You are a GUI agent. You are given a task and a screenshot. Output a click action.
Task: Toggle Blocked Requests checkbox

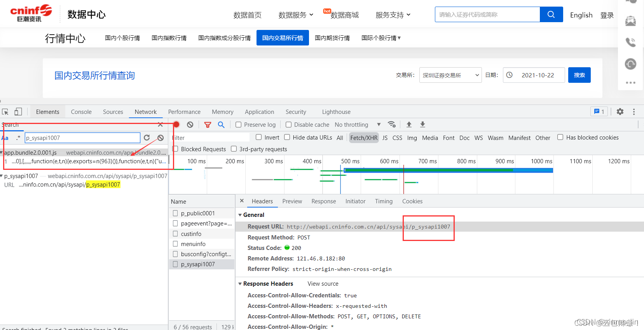pos(175,149)
